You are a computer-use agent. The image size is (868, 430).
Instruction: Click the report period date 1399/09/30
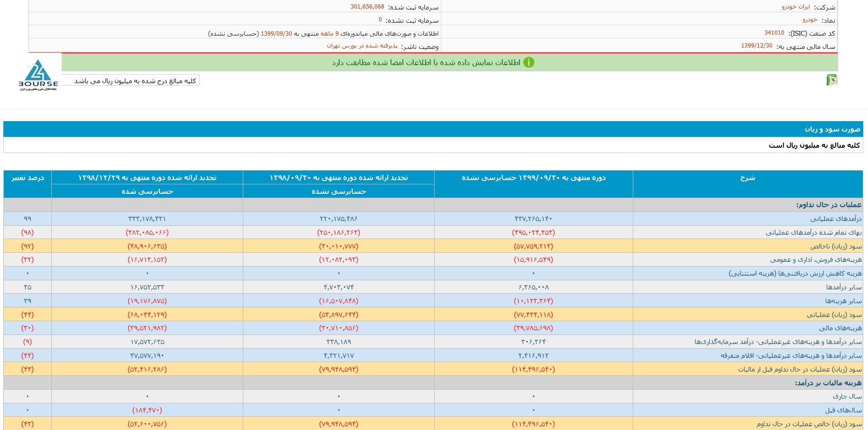pyautogui.click(x=277, y=33)
